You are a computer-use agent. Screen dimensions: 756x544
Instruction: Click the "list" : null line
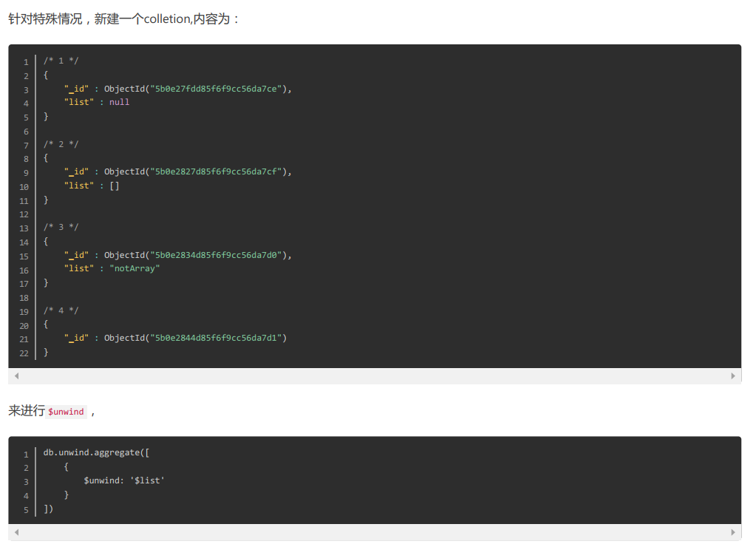97,102
